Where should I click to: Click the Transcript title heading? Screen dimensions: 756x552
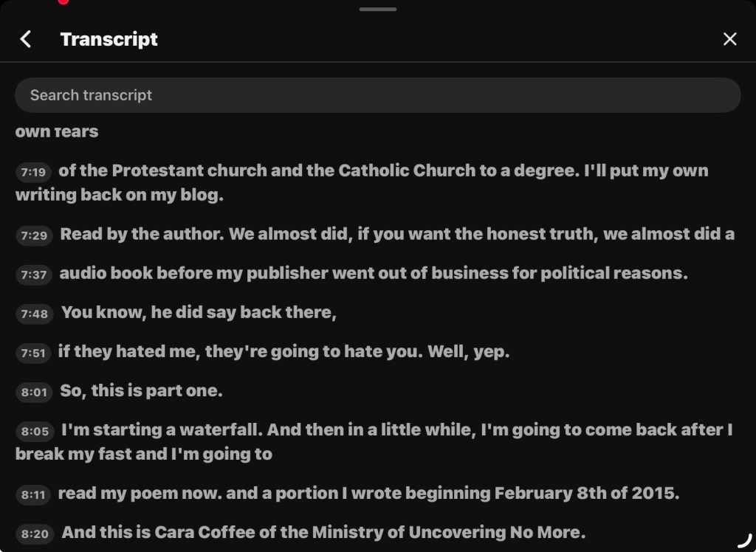point(109,39)
